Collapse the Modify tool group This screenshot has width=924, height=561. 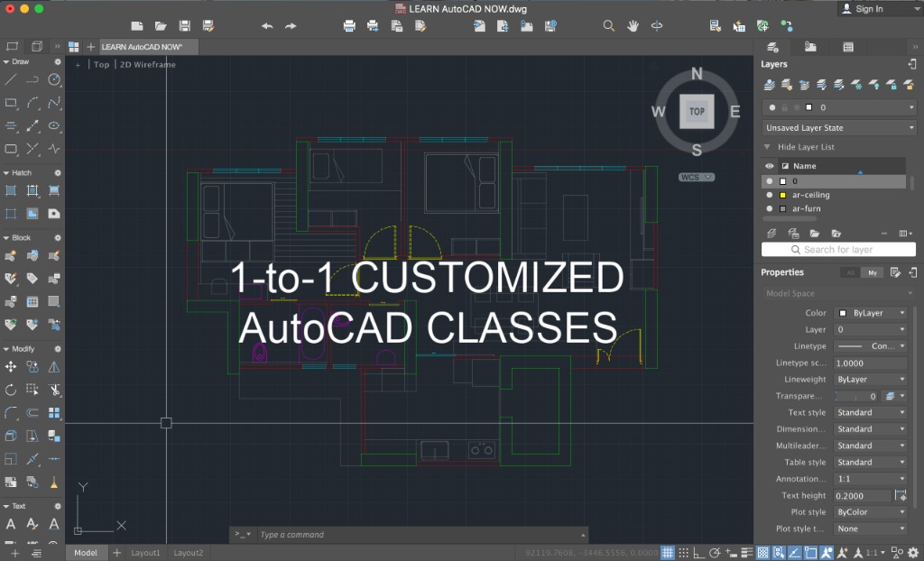click(6, 349)
